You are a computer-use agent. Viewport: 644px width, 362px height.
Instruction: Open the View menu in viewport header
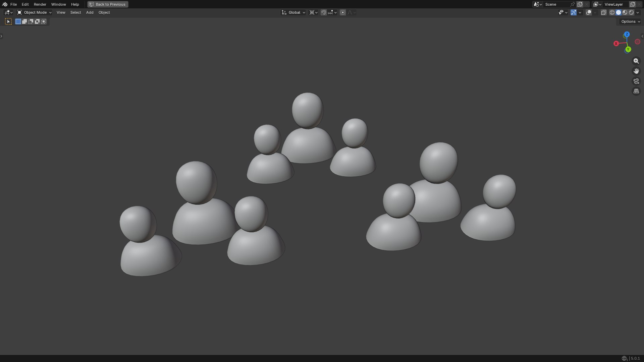point(61,12)
